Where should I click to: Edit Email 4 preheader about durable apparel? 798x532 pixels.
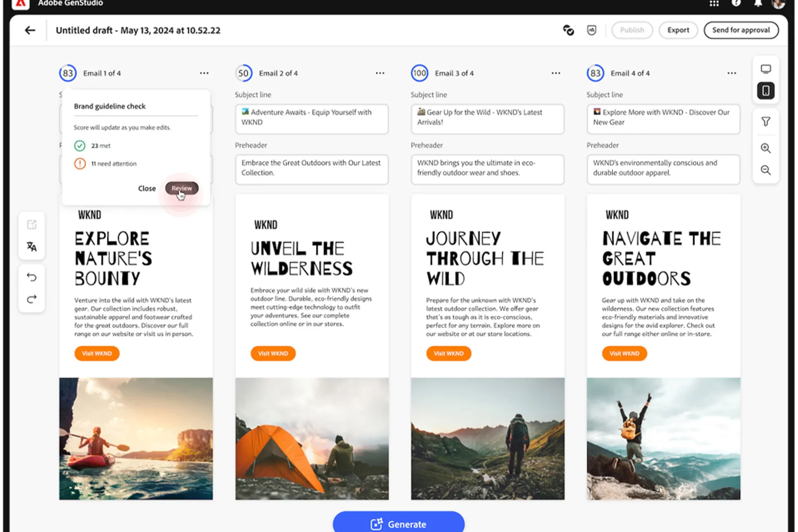click(x=663, y=169)
